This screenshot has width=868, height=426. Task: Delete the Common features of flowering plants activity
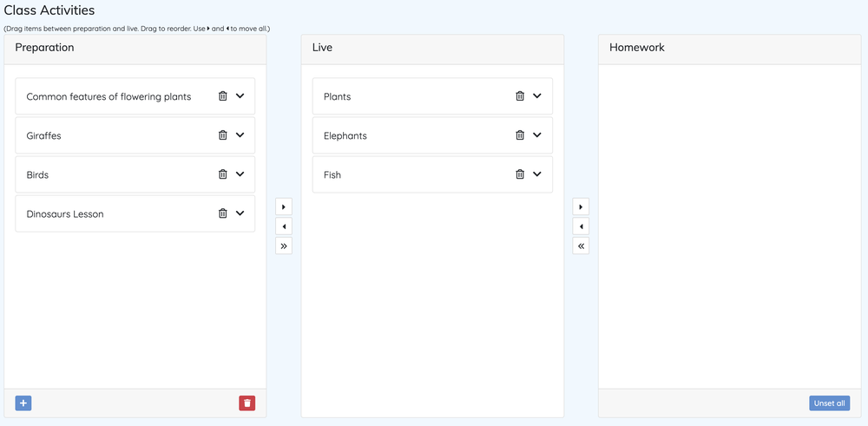(222, 96)
